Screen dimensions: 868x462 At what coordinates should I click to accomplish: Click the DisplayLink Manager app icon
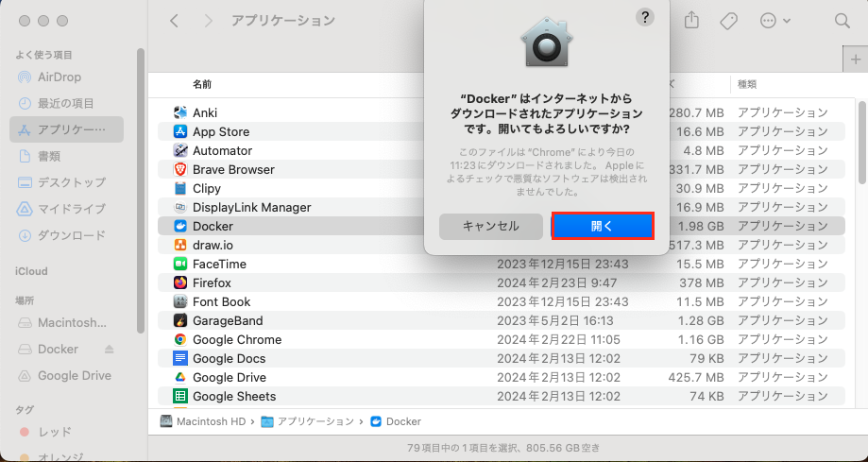pyautogui.click(x=180, y=207)
